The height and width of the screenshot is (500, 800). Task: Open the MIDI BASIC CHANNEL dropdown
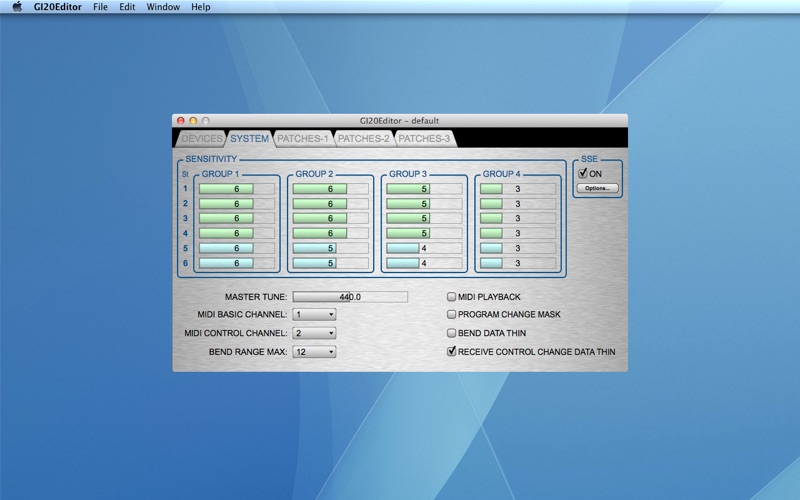tap(314, 314)
